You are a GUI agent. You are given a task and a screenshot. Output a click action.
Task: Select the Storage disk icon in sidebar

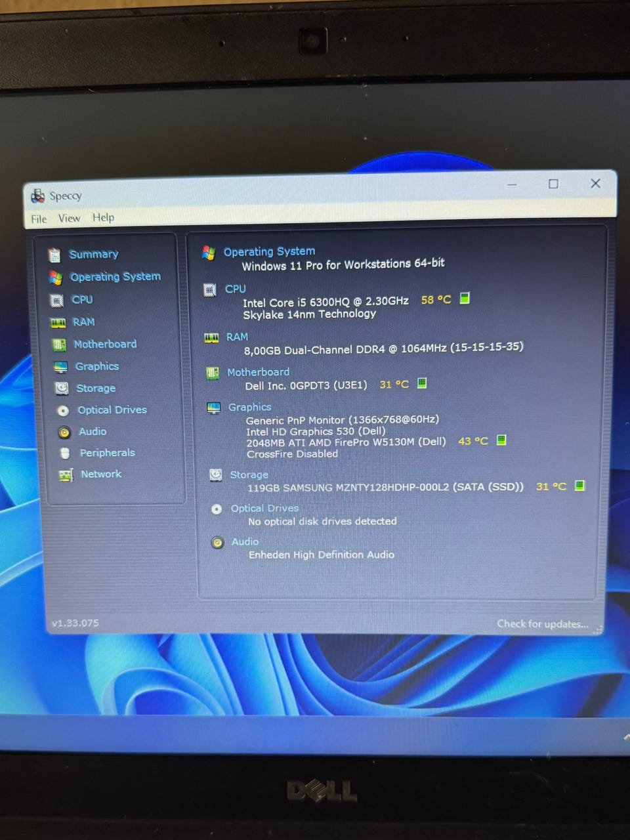(x=62, y=388)
